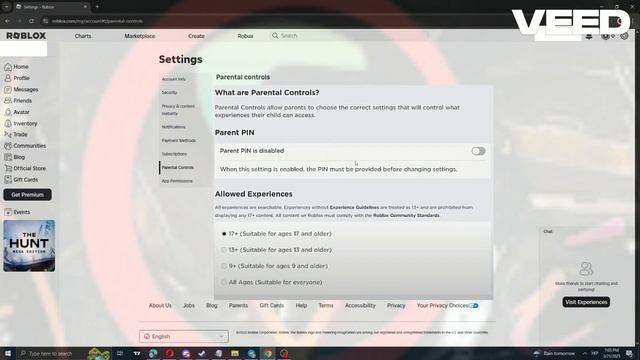Show hidden system tray icons

click(584, 353)
